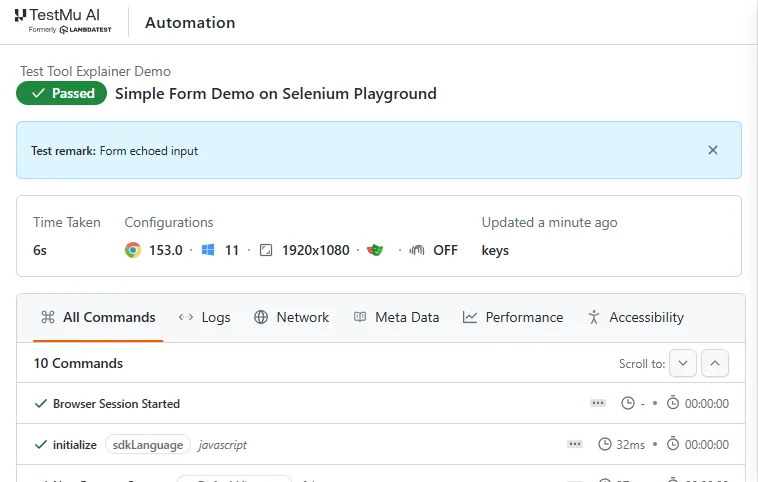Click the globe icon on Network tab
Viewport: 758px width, 482px height.
pyautogui.click(x=261, y=317)
